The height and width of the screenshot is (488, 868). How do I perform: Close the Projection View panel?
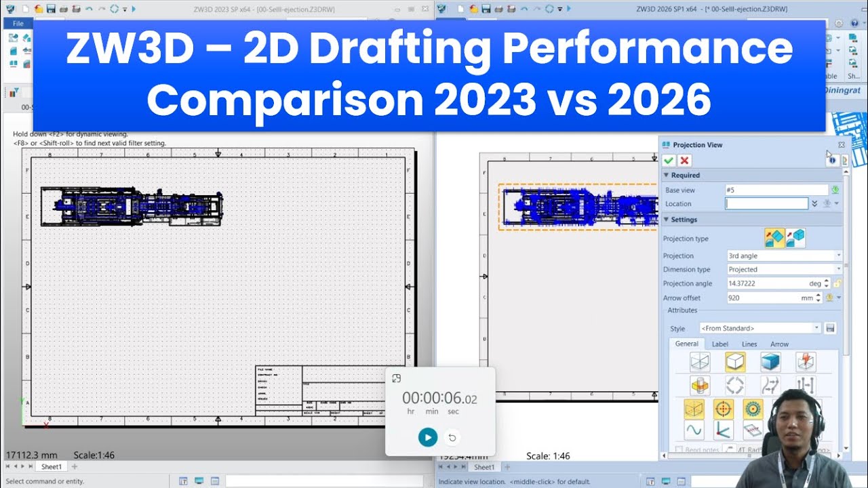842,144
